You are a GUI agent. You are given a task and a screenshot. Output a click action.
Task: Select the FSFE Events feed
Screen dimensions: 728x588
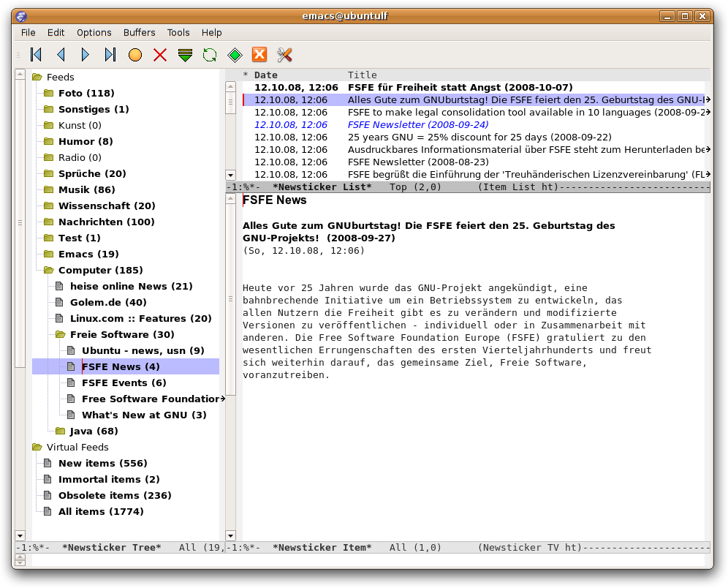pyautogui.click(x=124, y=383)
